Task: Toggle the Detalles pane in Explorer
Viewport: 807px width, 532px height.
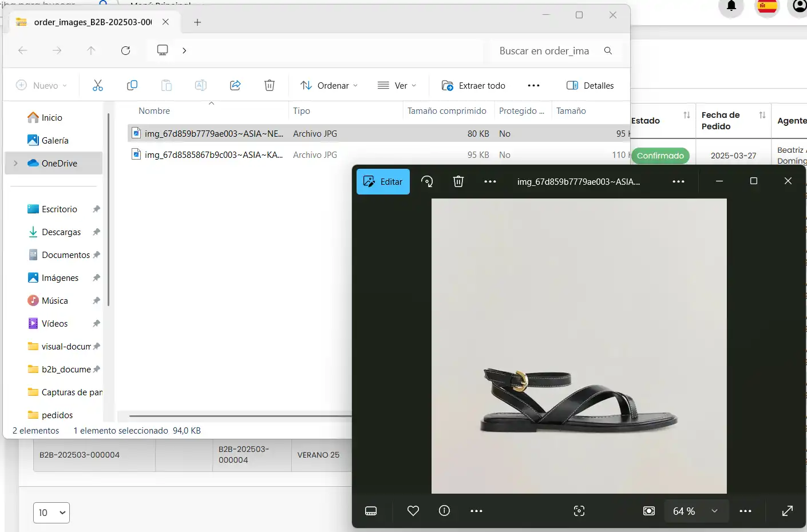Action: point(591,85)
